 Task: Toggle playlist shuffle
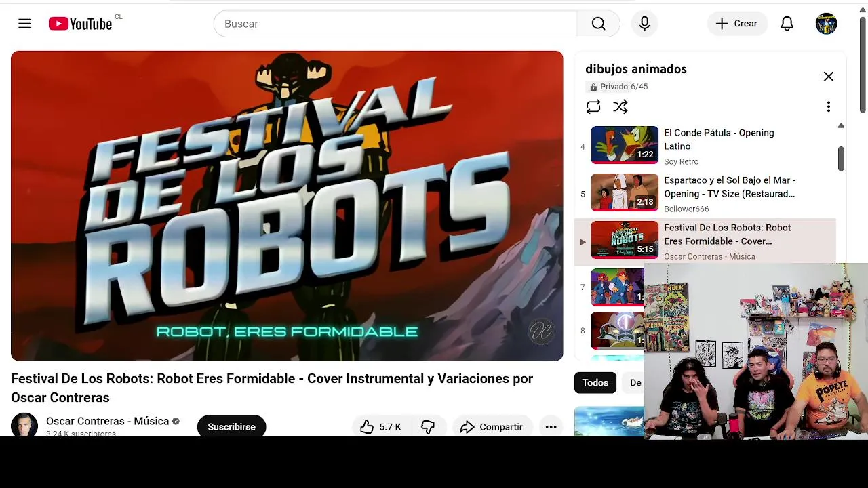click(620, 106)
